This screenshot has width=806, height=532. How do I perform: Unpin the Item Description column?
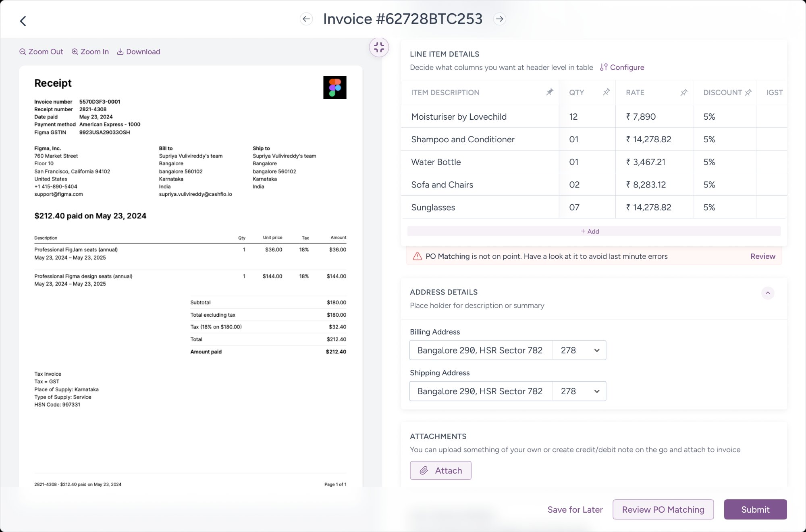coord(550,92)
